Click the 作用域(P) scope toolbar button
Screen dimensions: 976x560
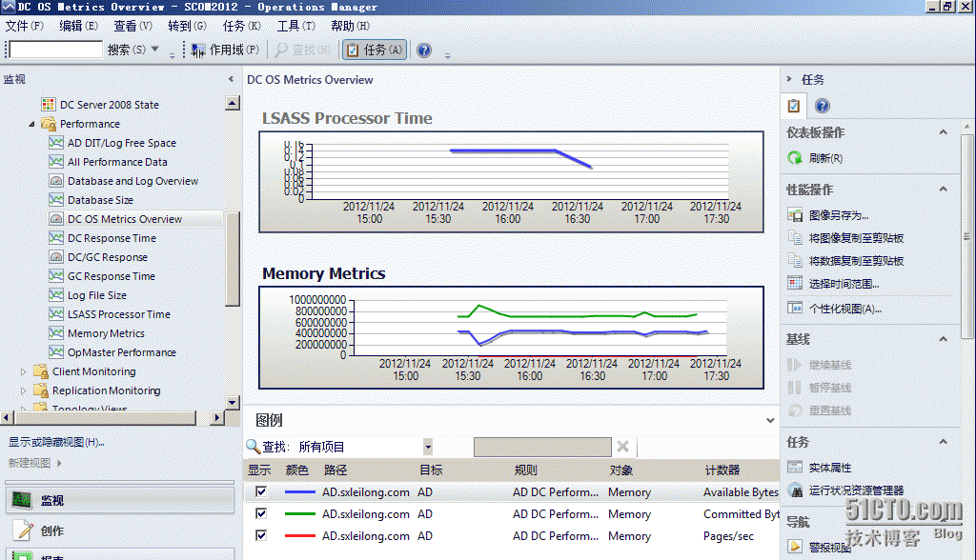tap(225, 50)
